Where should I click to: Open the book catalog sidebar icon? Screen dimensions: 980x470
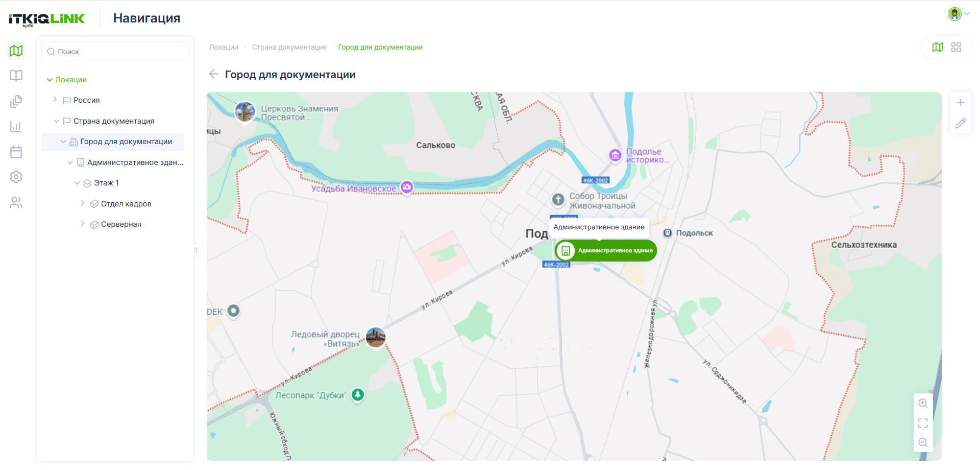[16, 76]
